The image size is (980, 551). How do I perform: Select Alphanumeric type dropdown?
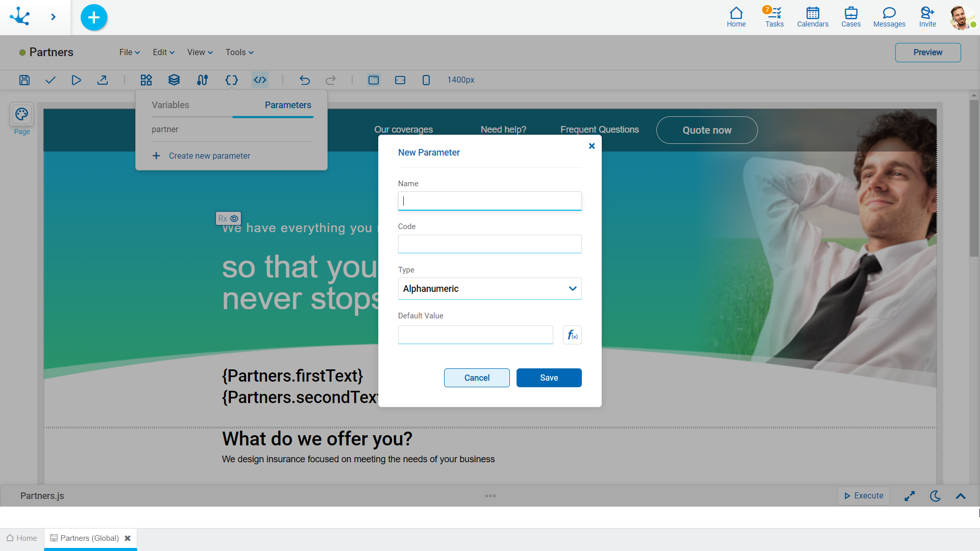pyautogui.click(x=490, y=289)
